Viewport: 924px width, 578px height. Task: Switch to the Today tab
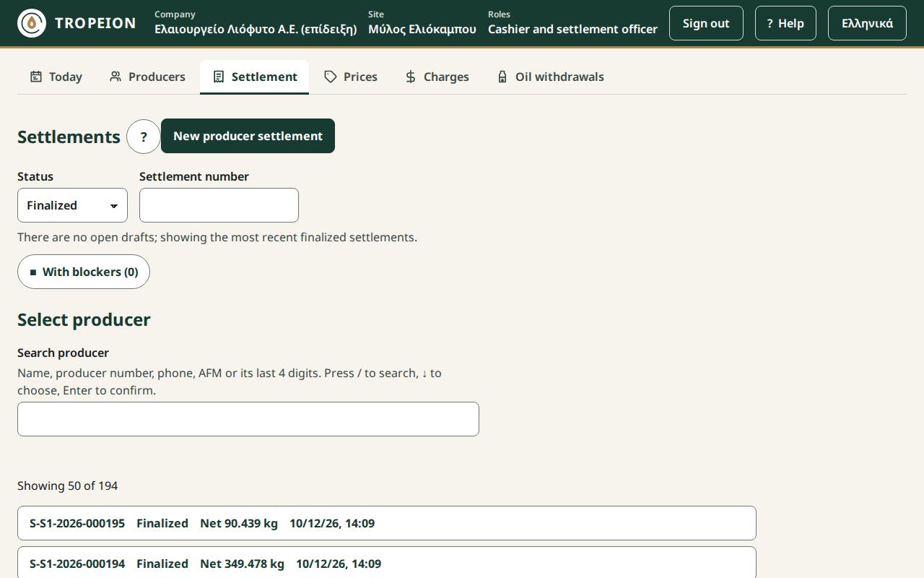[56, 77]
